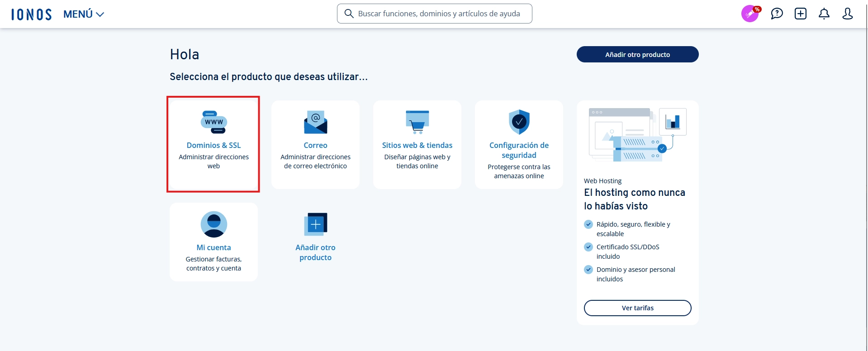Open the help chat question icon
The height and width of the screenshot is (351, 868).
point(777,14)
